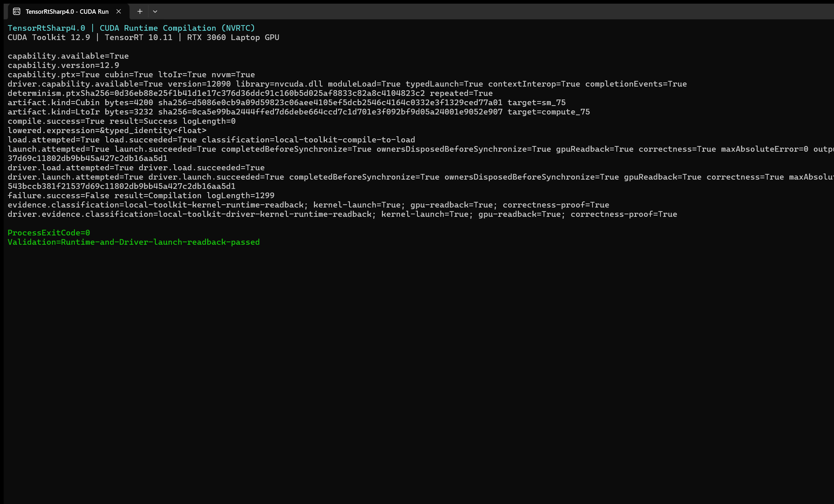
Task: Click the 'driver.load.attempted=True' line
Action: (x=136, y=167)
